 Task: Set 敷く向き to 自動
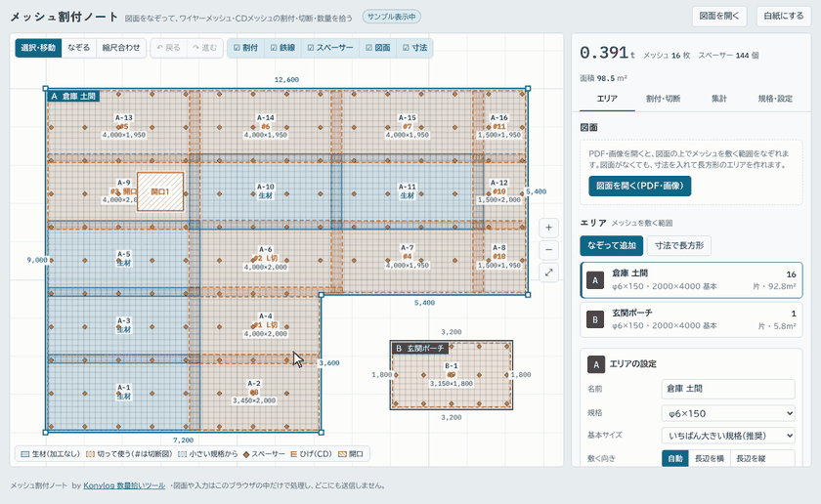675,458
